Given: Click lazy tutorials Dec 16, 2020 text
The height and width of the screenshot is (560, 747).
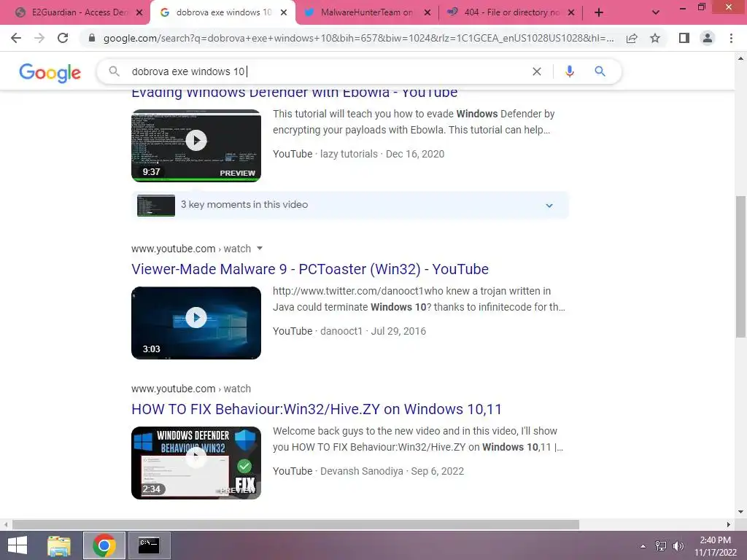Looking at the screenshot, I should [382, 154].
